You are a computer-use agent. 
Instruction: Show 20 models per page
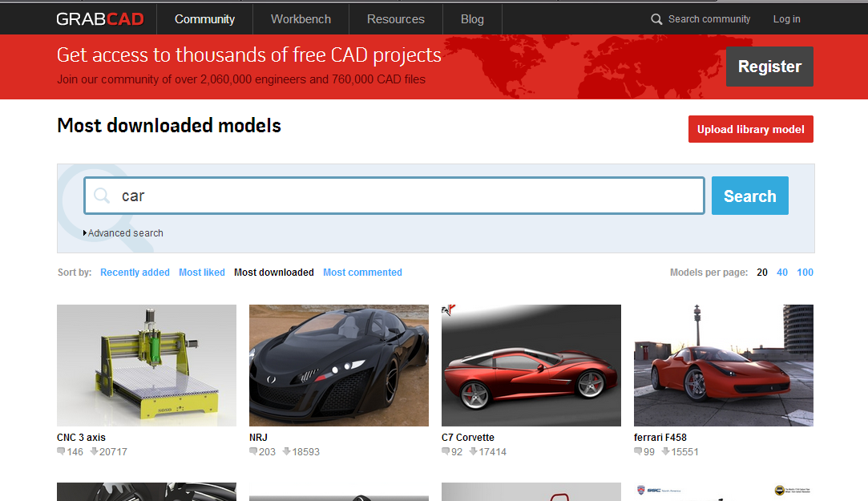(x=762, y=273)
